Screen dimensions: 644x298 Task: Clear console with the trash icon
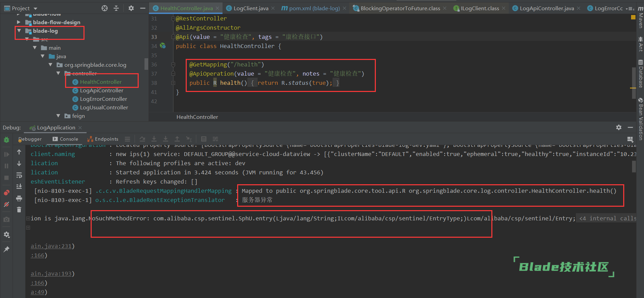19,209
